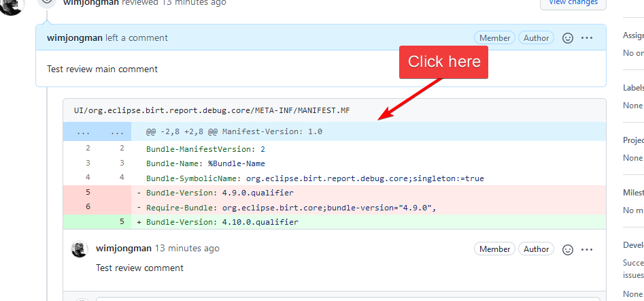Click 'left a comment' text in header
The width and height of the screenshot is (644, 301).
(137, 38)
